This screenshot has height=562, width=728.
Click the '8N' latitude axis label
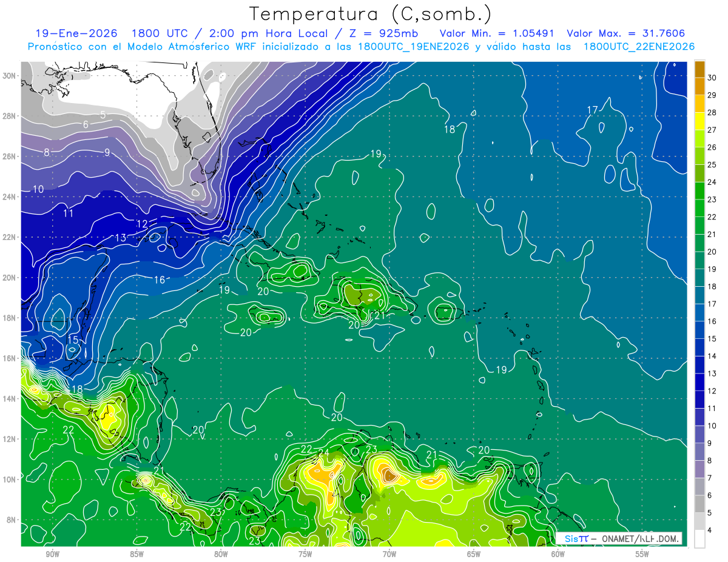12,520
